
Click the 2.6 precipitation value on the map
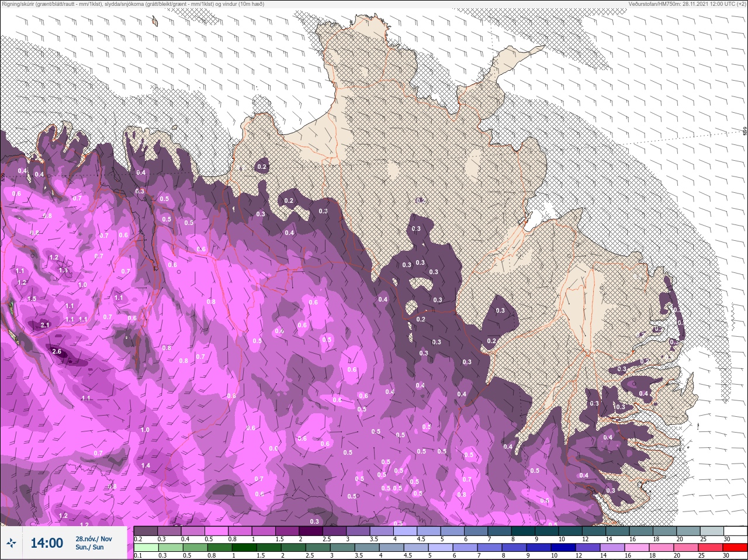click(57, 352)
